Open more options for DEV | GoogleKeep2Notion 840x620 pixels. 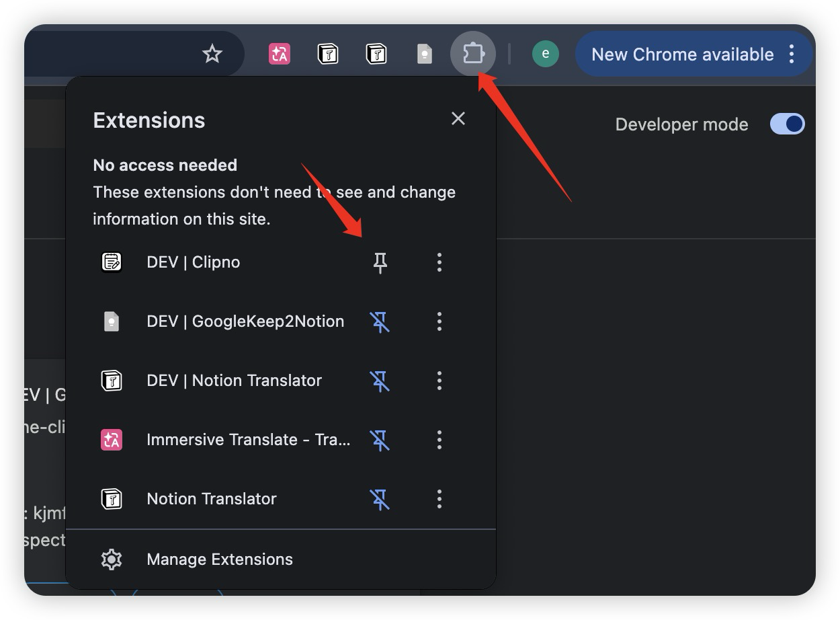(x=439, y=321)
